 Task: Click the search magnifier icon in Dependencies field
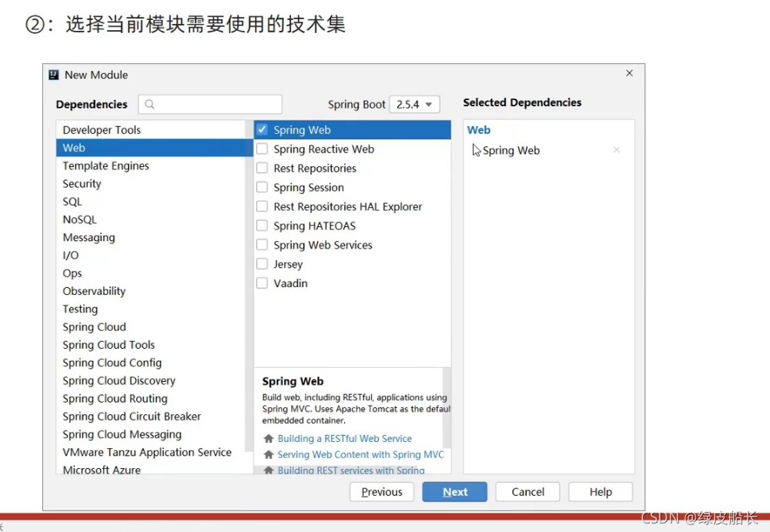[150, 104]
